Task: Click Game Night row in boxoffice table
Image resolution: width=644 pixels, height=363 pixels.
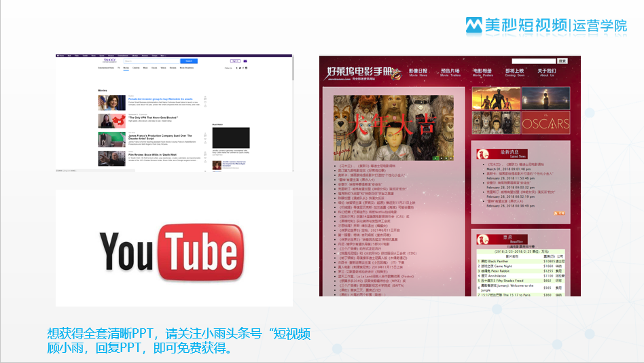Action: pyautogui.click(x=521, y=266)
